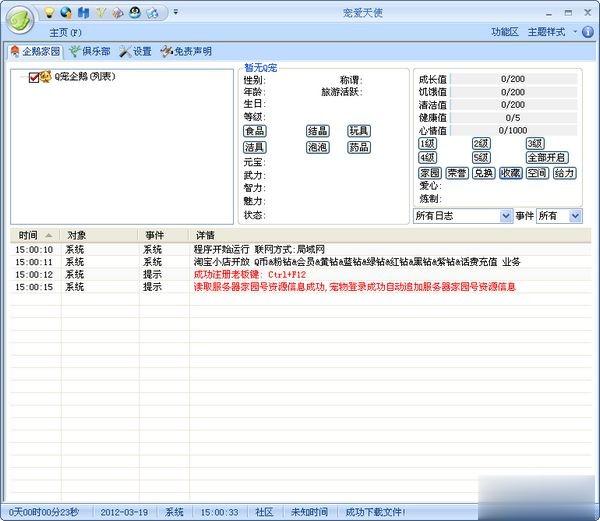Open the 事件 所有 filter dropdown
The width and height of the screenshot is (600, 521).
tap(559, 216)
